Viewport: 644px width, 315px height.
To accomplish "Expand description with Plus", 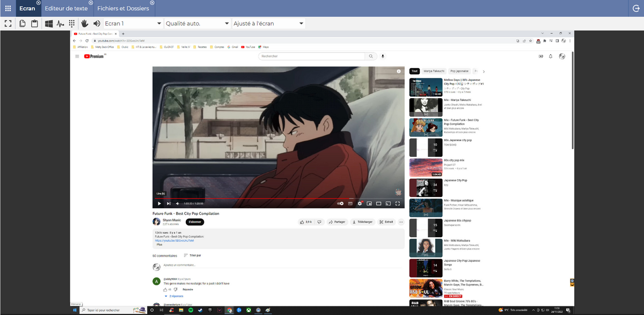I will [x=159, y=245].
